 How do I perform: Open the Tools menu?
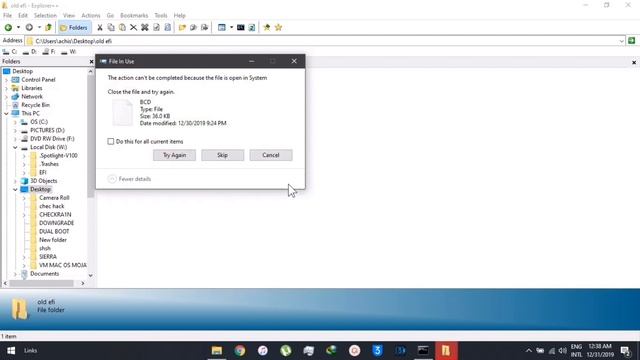[161, 16]
